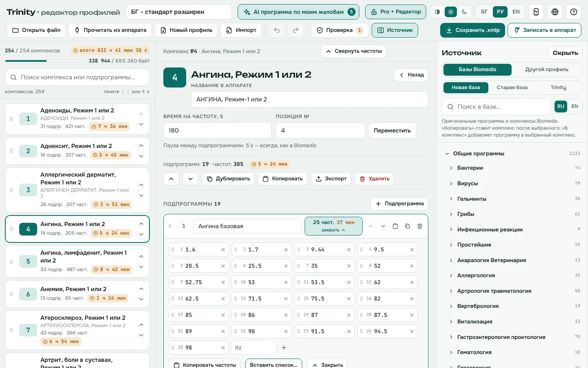Undo the last change

pos(277,30)
